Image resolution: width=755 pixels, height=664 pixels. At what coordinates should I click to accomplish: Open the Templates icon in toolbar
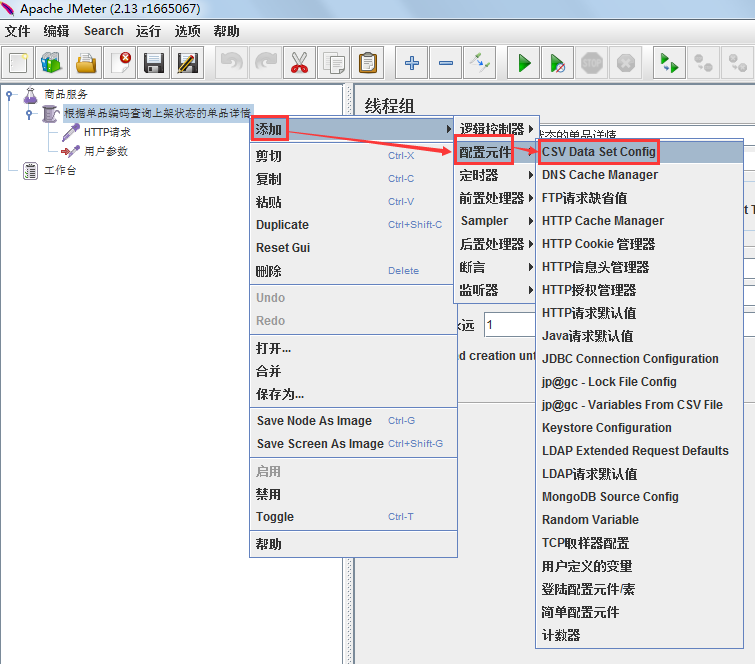click(x=51, y=63)
